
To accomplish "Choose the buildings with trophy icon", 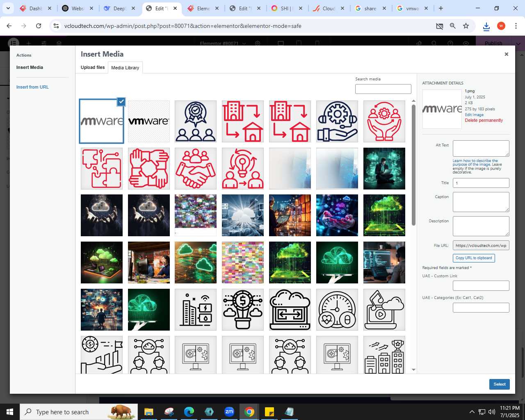I will 384,355.
